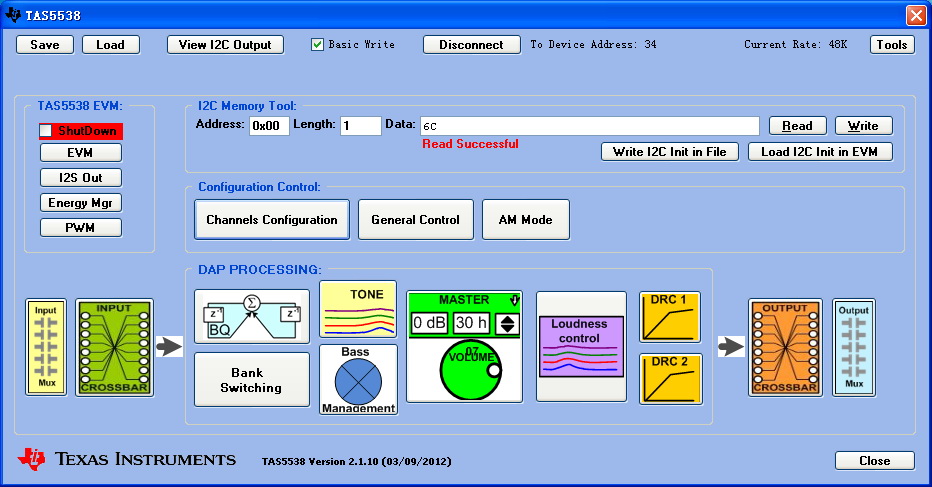Open General Control

click(415, 219)
